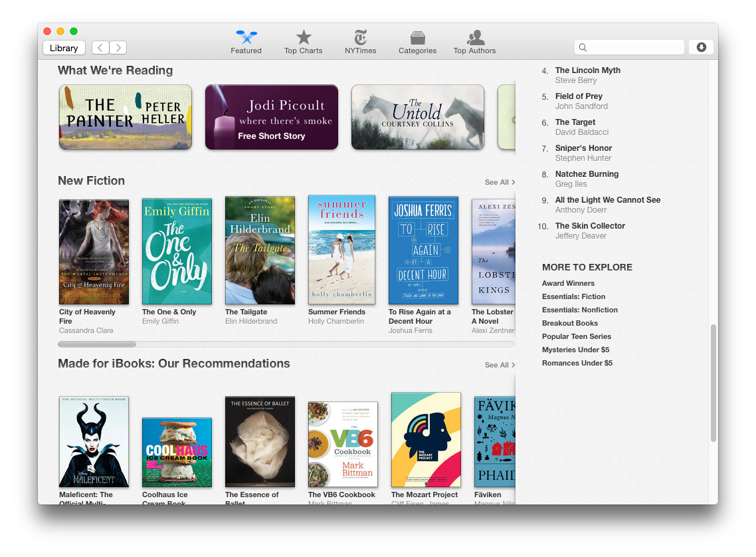Open the Featured tab icon
This screenshot has width=756, height=557.
tap(246, 37)
